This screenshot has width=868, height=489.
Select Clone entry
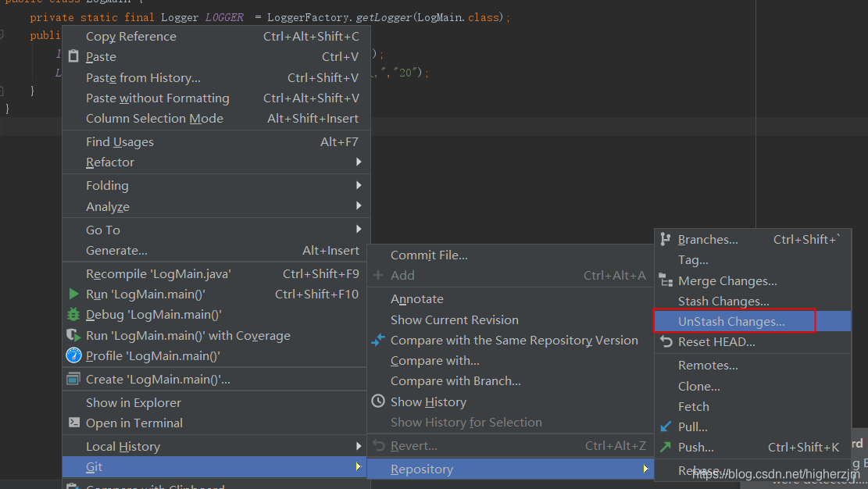click(x=753, y=386)
